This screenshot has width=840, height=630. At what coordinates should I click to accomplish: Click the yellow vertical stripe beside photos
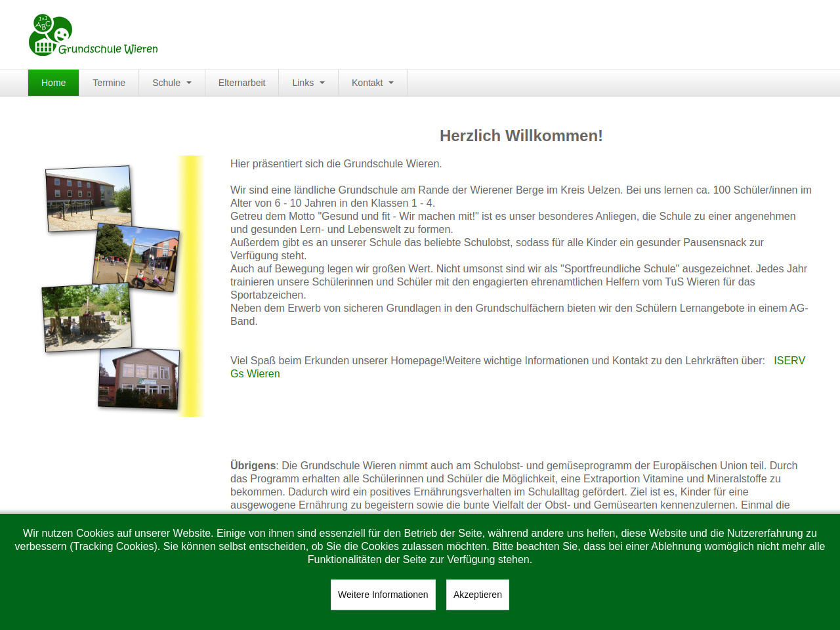click(x=191, y=285)
